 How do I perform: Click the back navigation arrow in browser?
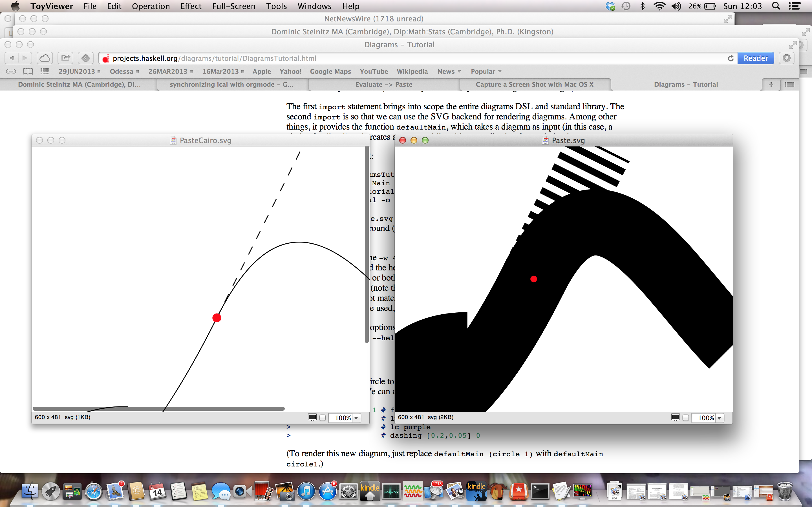pos(11,58)
